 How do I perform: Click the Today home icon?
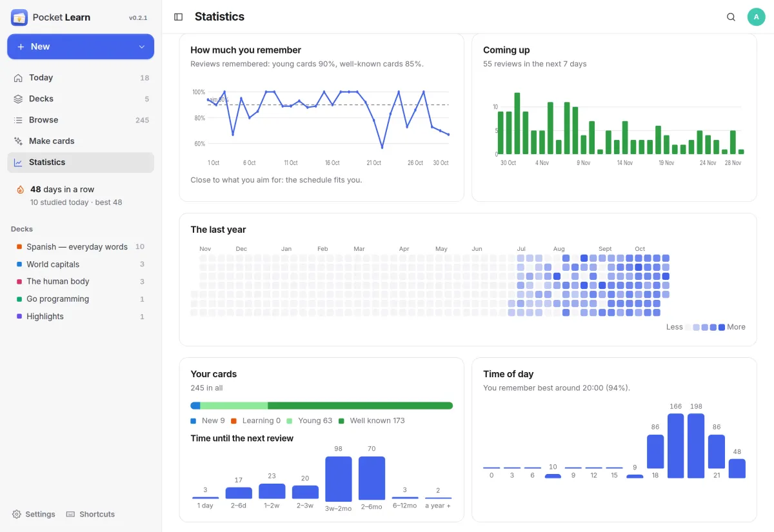(x=18, y=77)
